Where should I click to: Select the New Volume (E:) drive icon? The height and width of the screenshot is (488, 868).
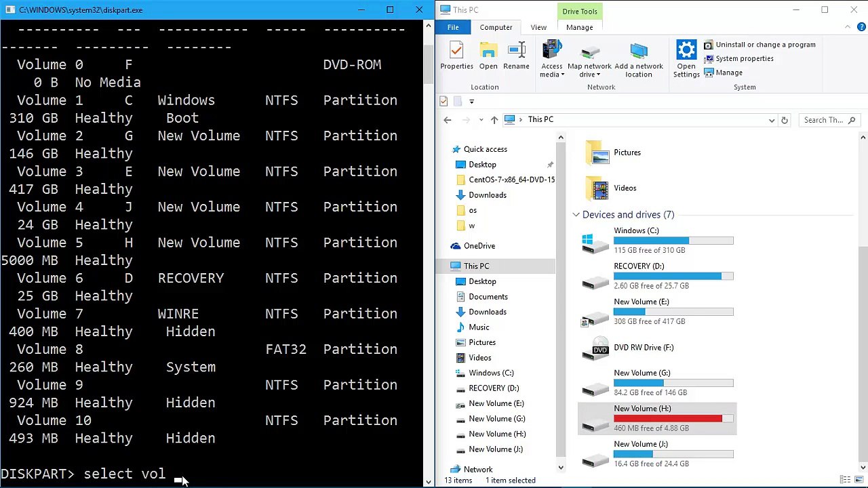595,317
